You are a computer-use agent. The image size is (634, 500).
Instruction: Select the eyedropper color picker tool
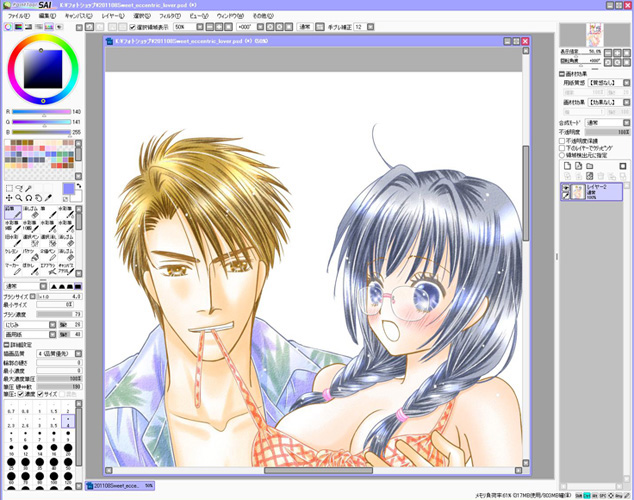[x=48, y=198]
